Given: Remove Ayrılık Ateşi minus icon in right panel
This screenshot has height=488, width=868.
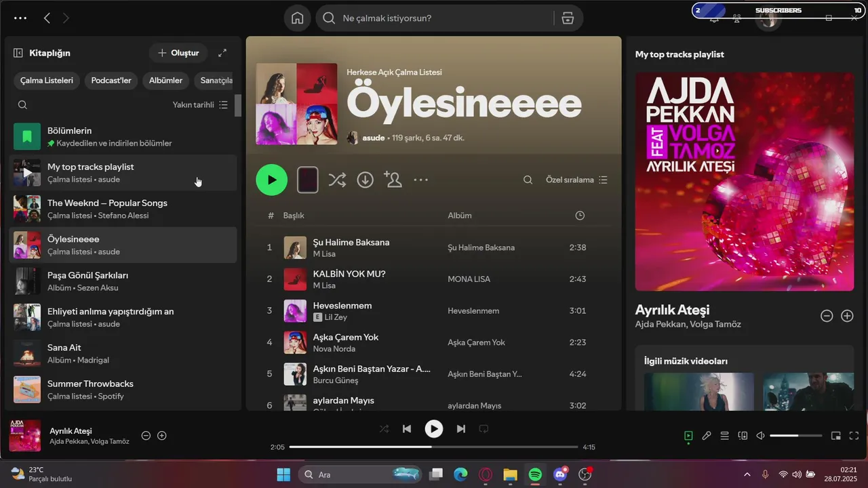Looking at the screenshot, I should pos(827,316).
